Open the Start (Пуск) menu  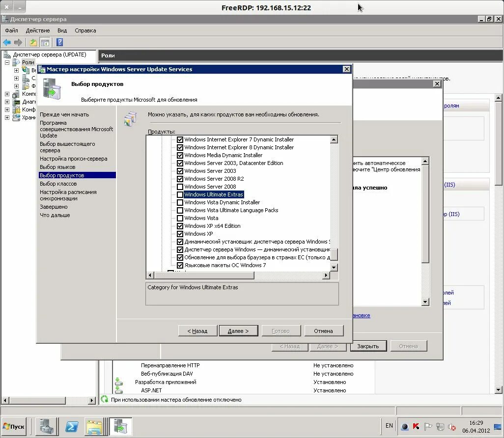[14, 426]
